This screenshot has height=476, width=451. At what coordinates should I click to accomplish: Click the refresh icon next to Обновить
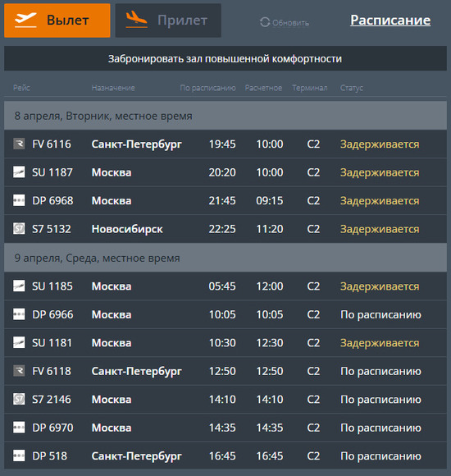pos(265,22)
